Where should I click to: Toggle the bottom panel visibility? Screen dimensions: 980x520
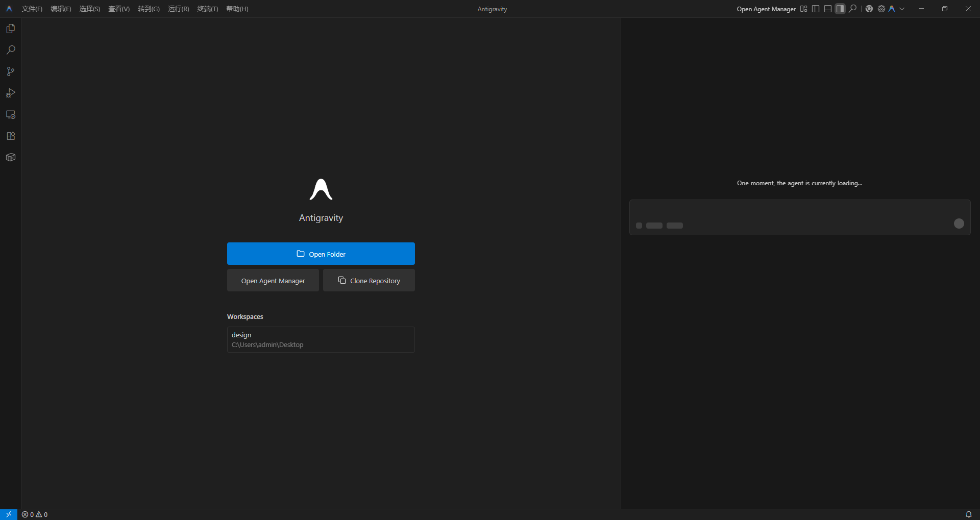click(x=828, y=9)
